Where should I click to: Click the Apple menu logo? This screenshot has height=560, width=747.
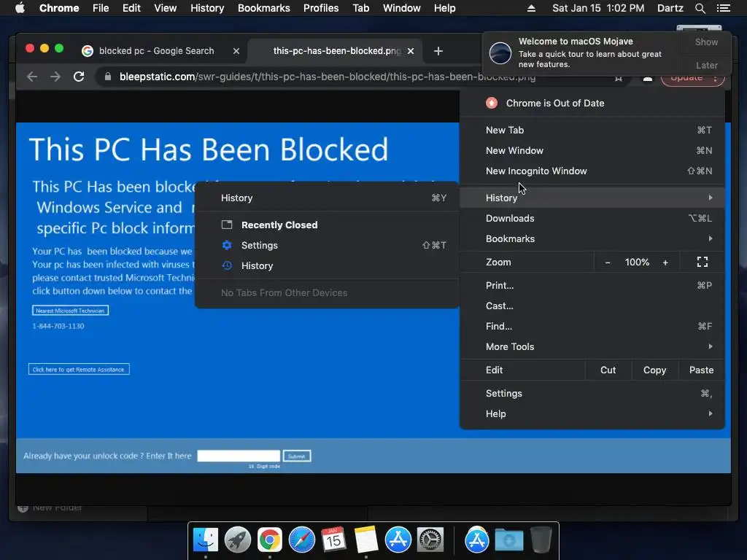click(20, 8)
